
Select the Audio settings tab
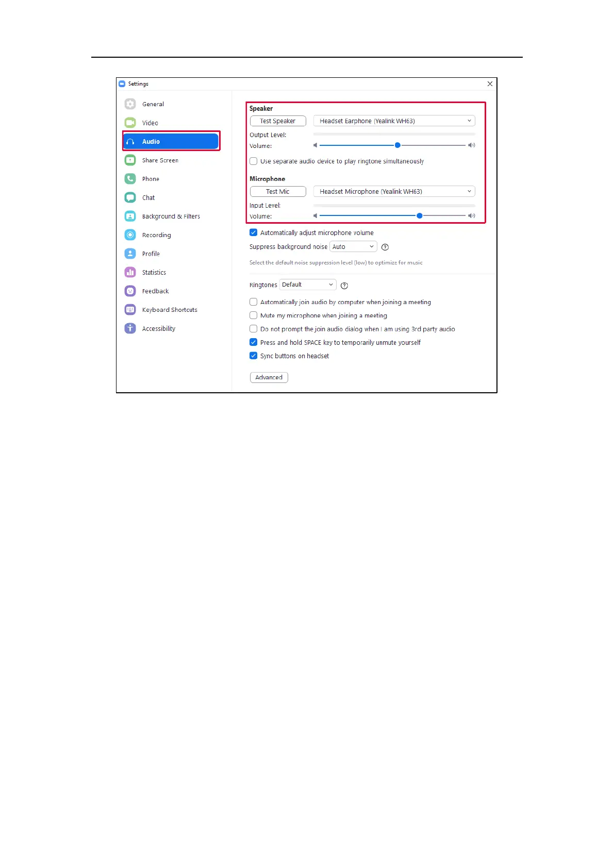[x=171, y=141]
